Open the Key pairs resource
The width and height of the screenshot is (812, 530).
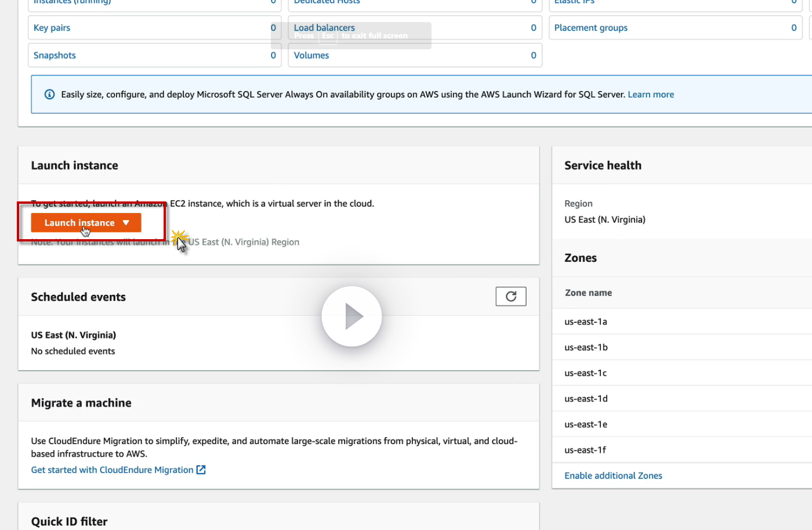(x=52, y=28)
